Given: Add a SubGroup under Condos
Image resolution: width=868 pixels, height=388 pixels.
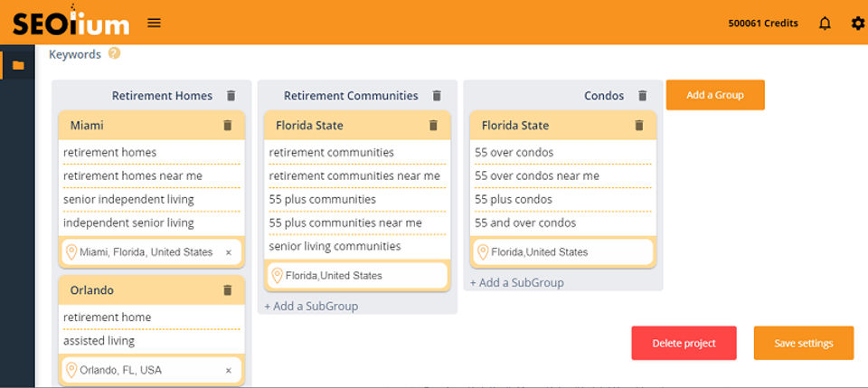Looking at the screenshot, I should (517, 282).
